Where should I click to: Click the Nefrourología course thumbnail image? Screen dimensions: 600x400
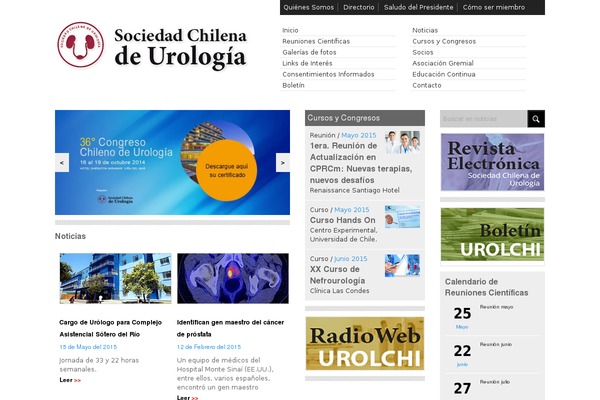tap(402, 265)
